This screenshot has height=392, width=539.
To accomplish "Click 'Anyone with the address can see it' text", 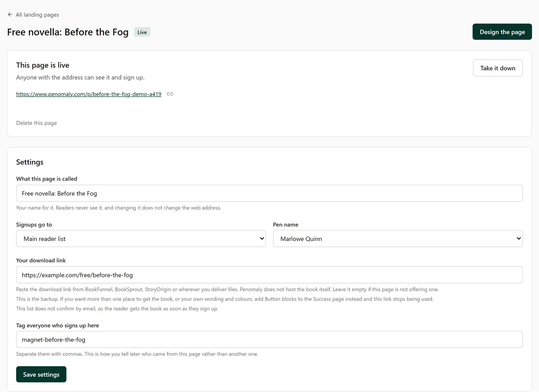I will pos(80,77).
